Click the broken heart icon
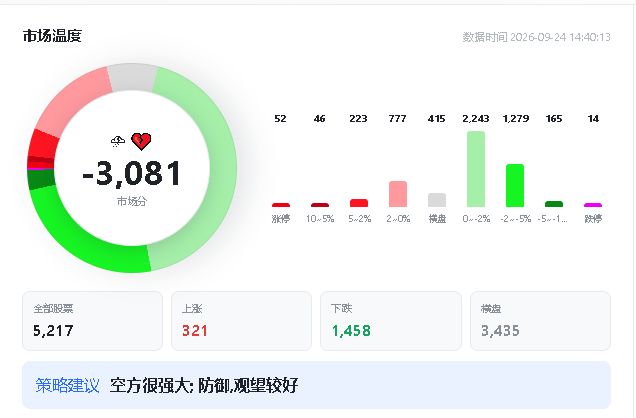Image resolution: width=636 pixels, height=418 pixels. (141, 141)
